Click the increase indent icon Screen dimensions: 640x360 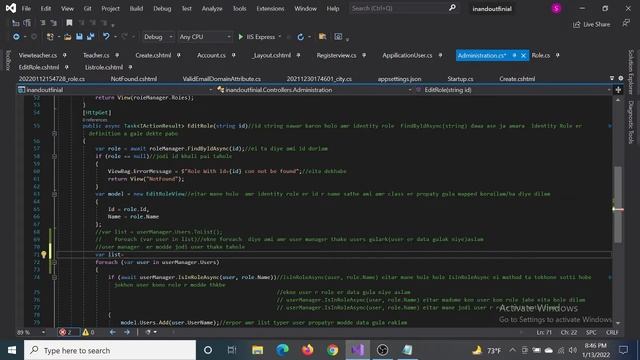click(x=53, y=23)
